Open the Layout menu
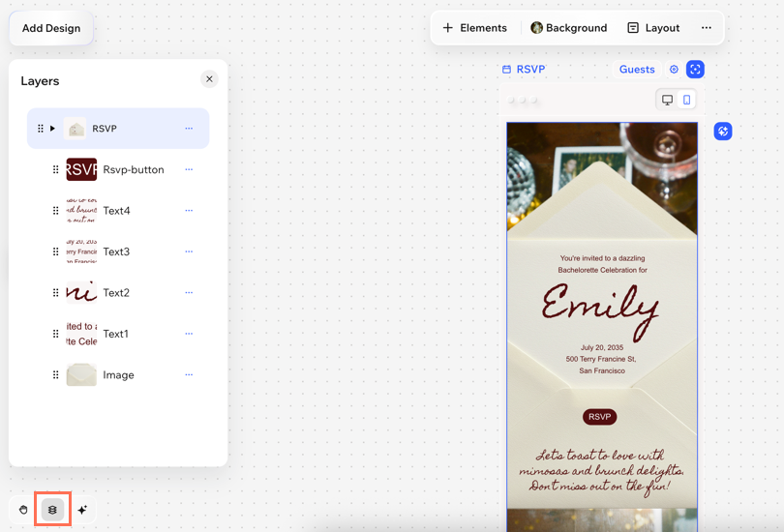Viewport: 784px width, 532px height. [653, 28]
